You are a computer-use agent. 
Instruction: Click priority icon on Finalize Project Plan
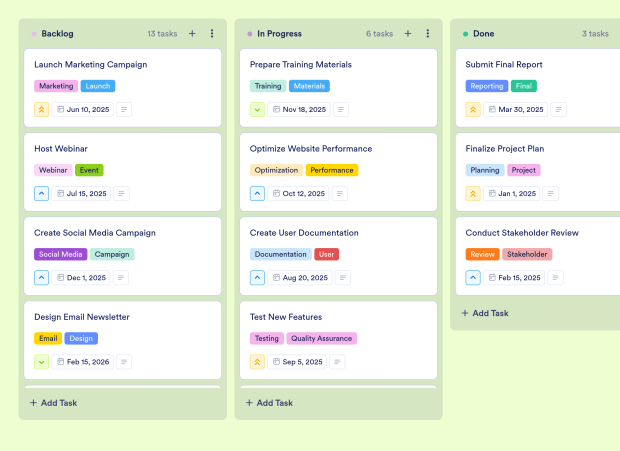[473, 194]
